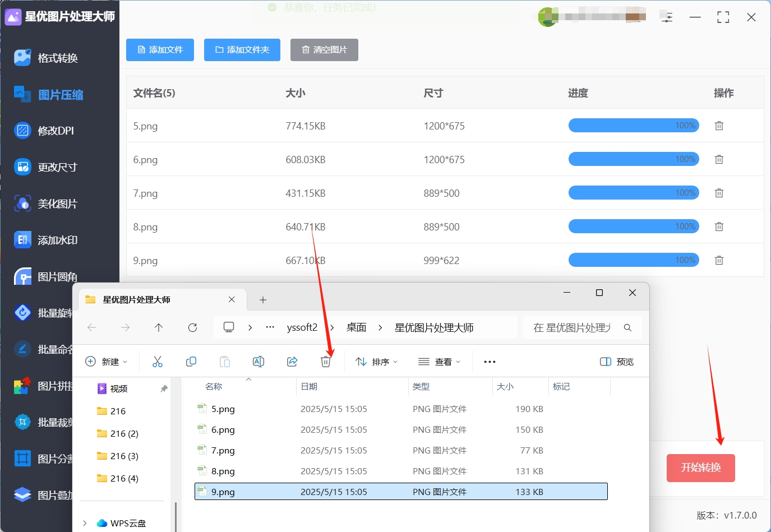Image resolution: width=771 pixels, height=532 pixels.
Task: Delete 5.png from the compression list
Action: (719, 126)
